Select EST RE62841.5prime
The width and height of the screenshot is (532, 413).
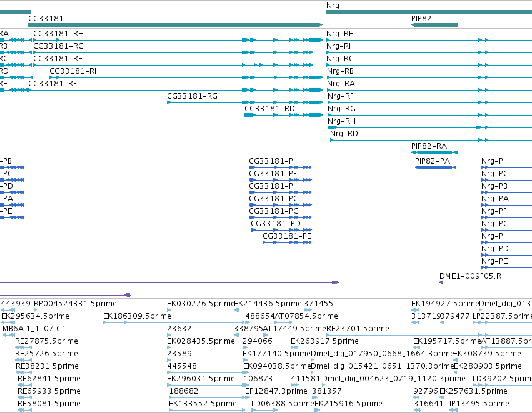49,379
